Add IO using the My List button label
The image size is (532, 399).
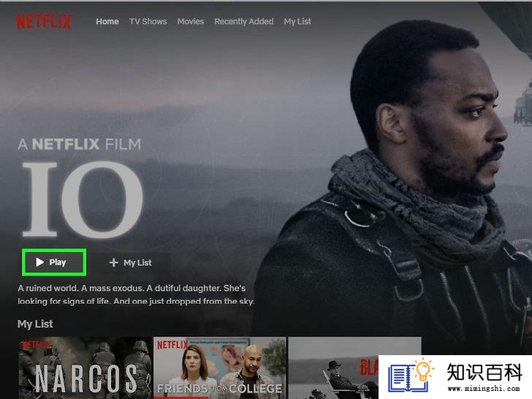click(x=137, y=262)
